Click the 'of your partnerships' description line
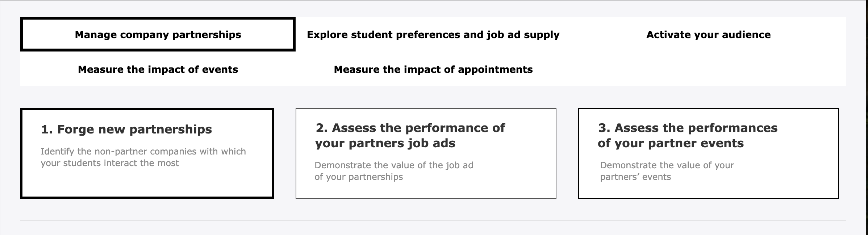The height and width of the screenshot is (235, 868). click(359, 177)
